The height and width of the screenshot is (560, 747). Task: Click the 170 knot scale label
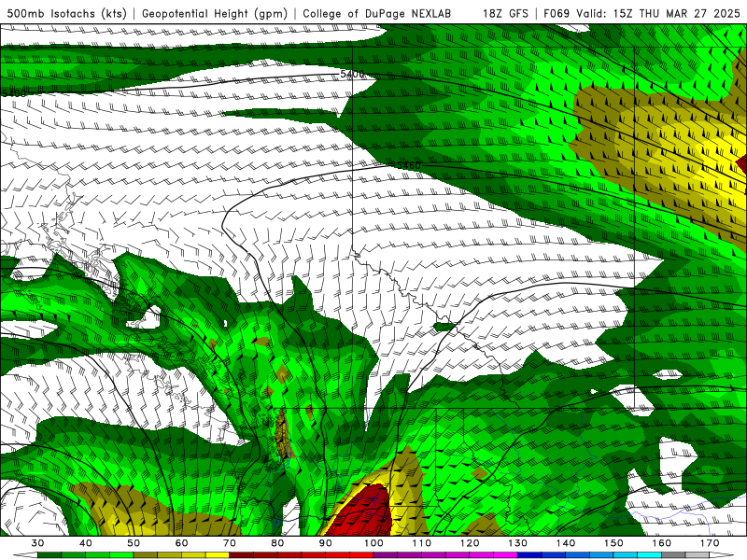click(x=710, y=543)
